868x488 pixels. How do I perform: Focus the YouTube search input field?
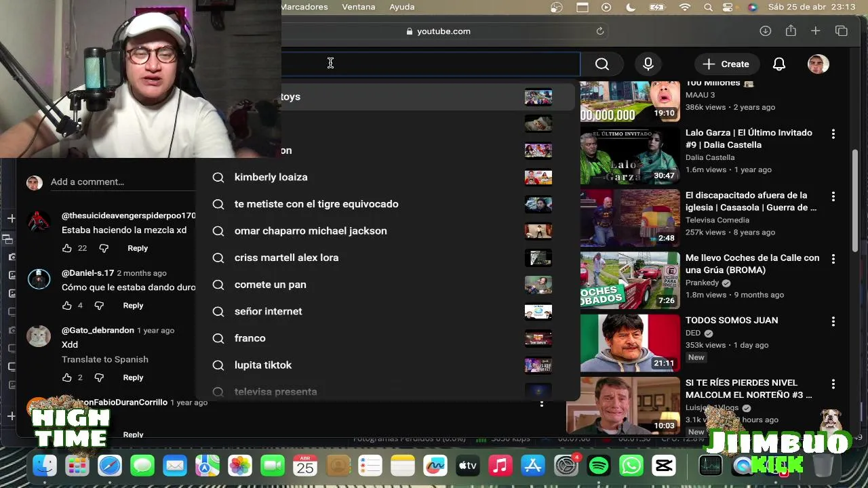[431, 64]
